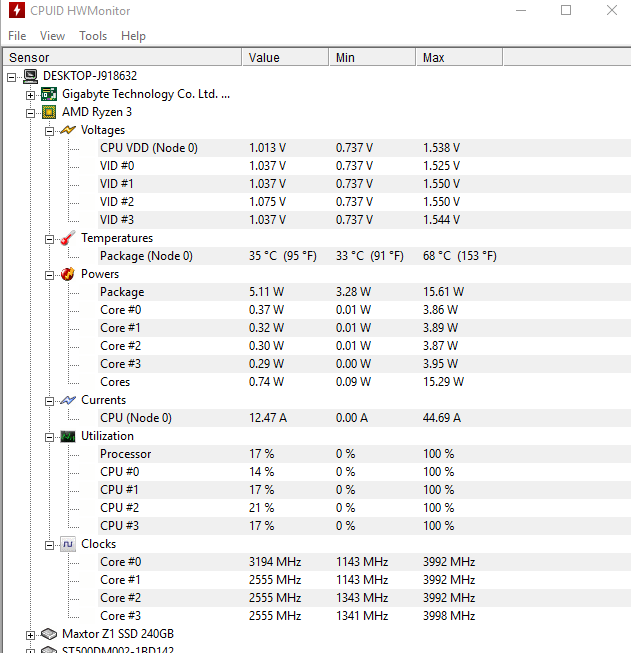Viewport: 631px width, 653px height.
Task: Select the Core #3 clock row
Action: (364, 616)
